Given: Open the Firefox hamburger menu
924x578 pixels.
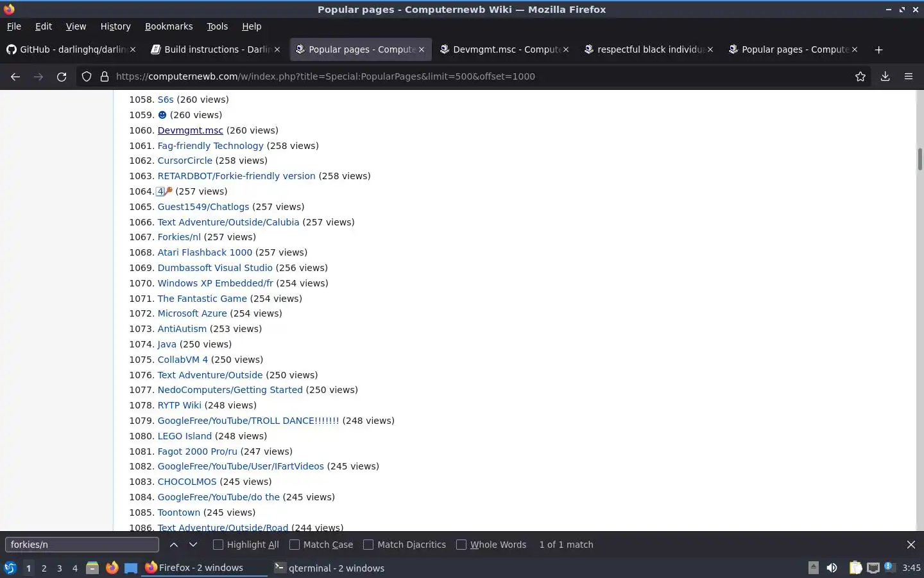Looking at the screenshot, I should (909, 76).
